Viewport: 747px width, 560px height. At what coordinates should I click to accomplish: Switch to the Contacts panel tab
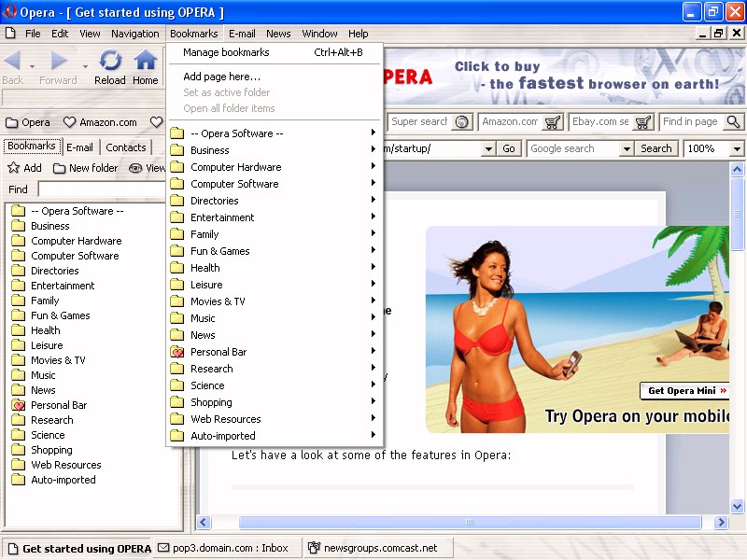click(126, 147)
